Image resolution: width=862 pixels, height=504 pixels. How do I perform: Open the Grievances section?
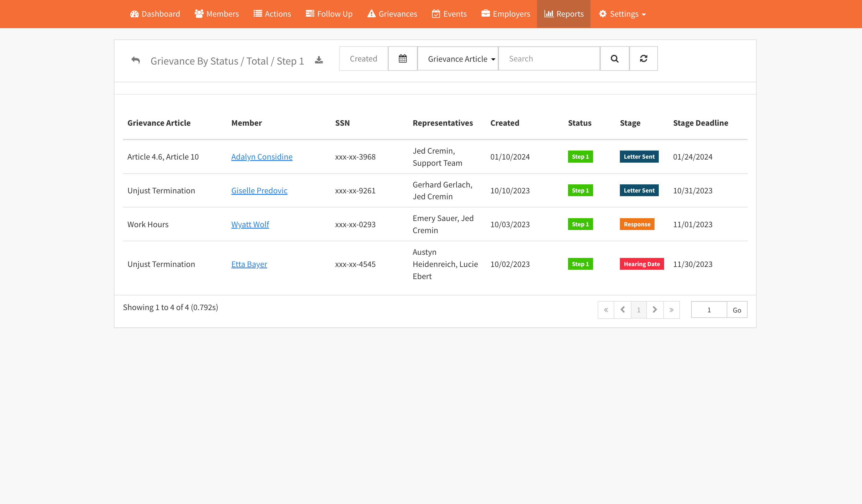(392, 14)
